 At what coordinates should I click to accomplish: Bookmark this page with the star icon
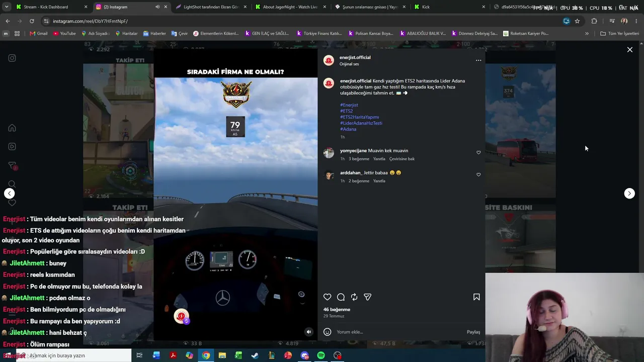point(577,21)
